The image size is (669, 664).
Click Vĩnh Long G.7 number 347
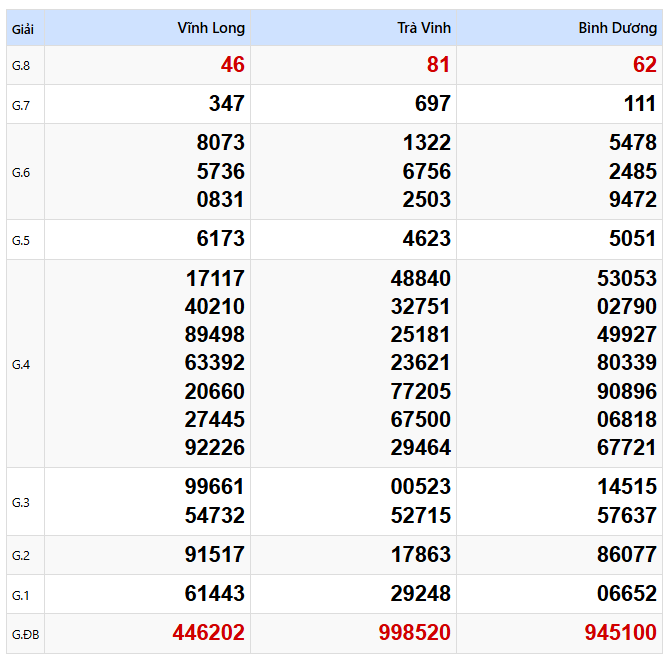pyautogui.click(x=227, y=104)
